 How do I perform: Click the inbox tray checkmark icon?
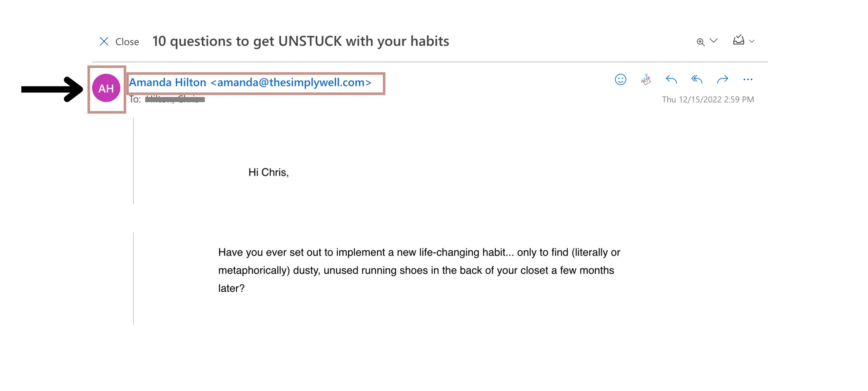738,41
